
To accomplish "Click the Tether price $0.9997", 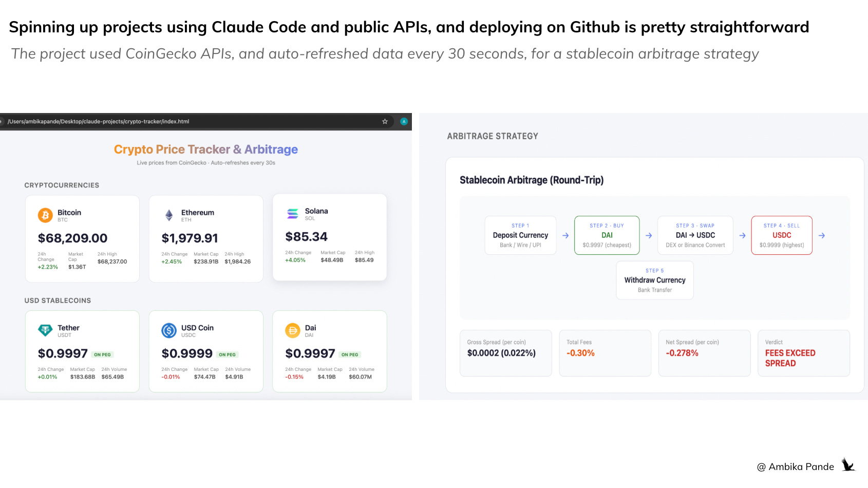I will (63, 353).
